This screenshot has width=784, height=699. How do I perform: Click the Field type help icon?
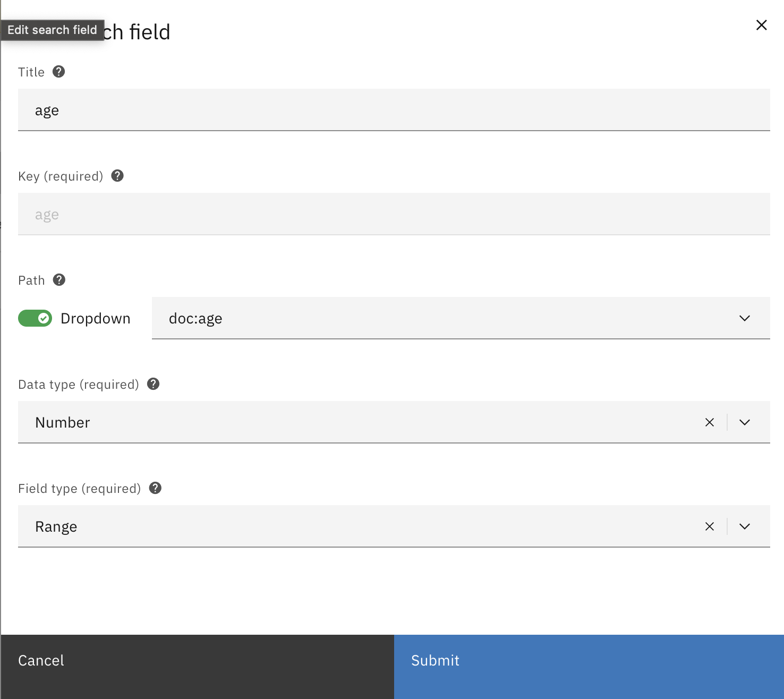(x=155, y=488)
